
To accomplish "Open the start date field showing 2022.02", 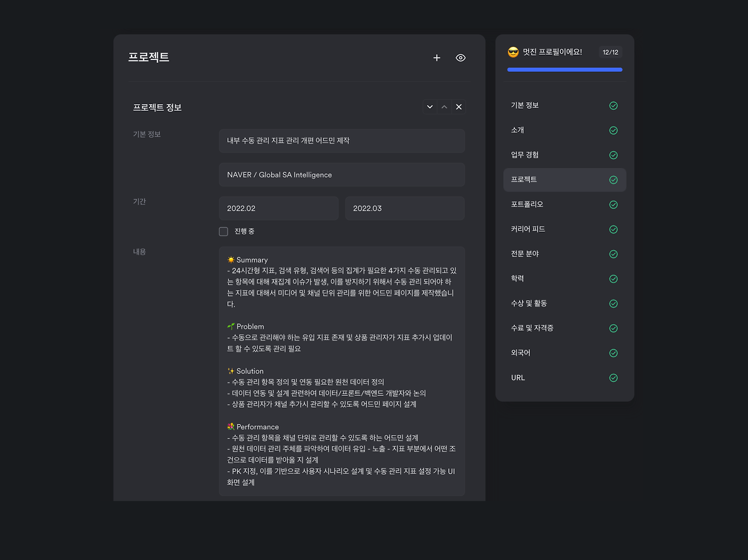I will point(279,208).
